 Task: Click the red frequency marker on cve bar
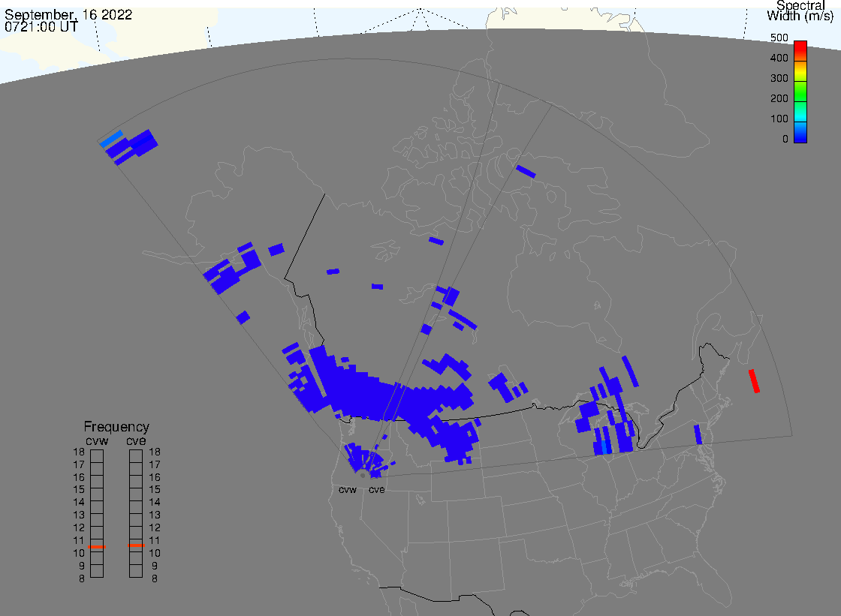click(x=136, y=545)
